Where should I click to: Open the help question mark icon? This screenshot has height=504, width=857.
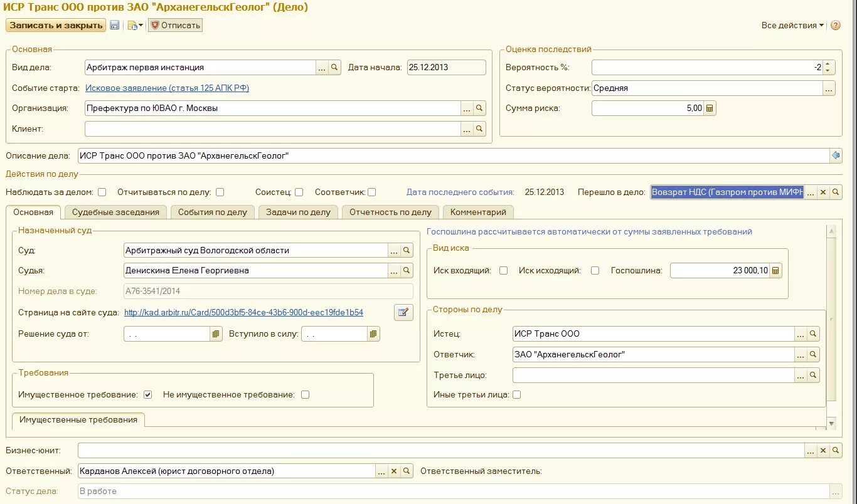pyautogui.click(x=835, y=26)
